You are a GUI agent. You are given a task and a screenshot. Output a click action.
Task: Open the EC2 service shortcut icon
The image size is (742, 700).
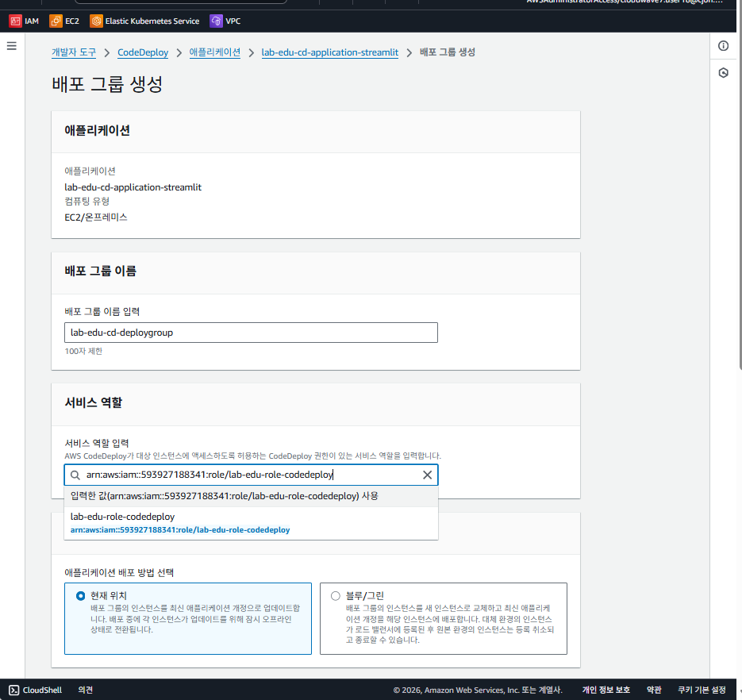pyautogui.click(x=56, y=21)
